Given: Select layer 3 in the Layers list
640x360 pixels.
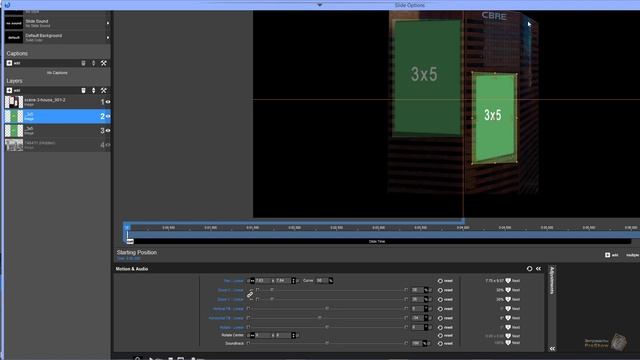Looking at the screenshot, I should [58, 131].
